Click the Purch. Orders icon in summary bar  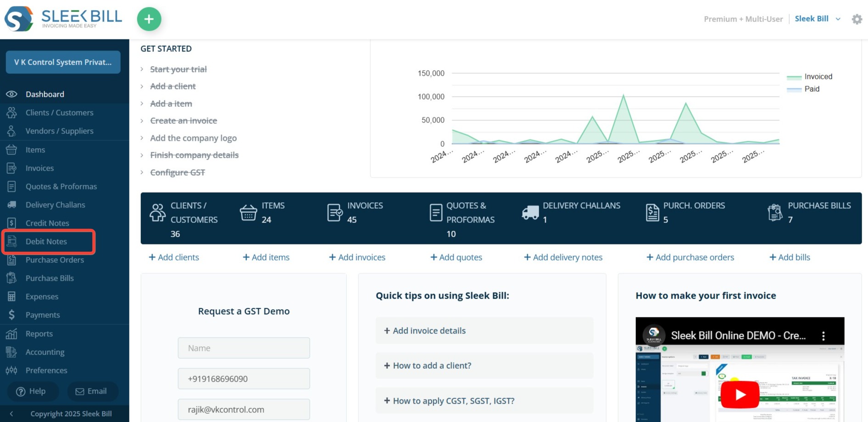tap(652, 213)
